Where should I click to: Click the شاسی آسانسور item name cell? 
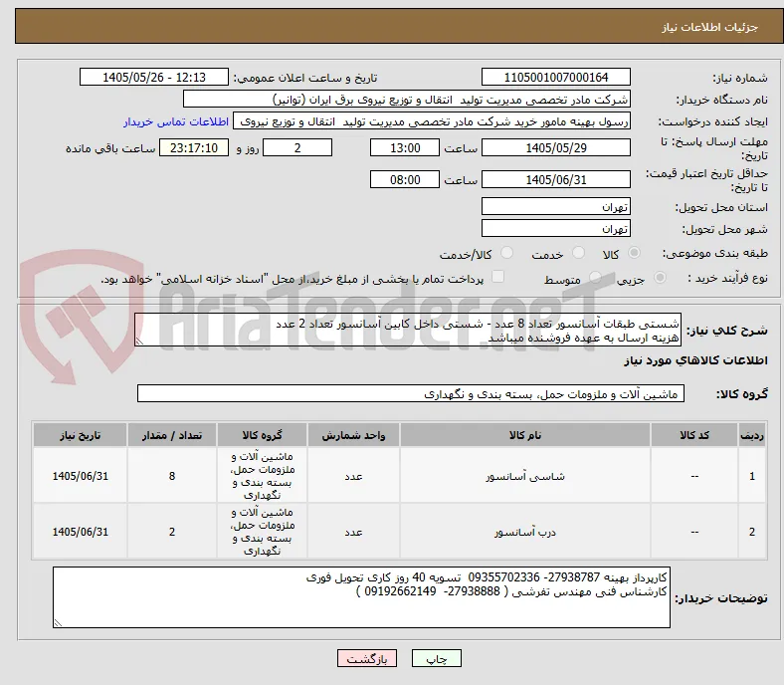[525, 476]
